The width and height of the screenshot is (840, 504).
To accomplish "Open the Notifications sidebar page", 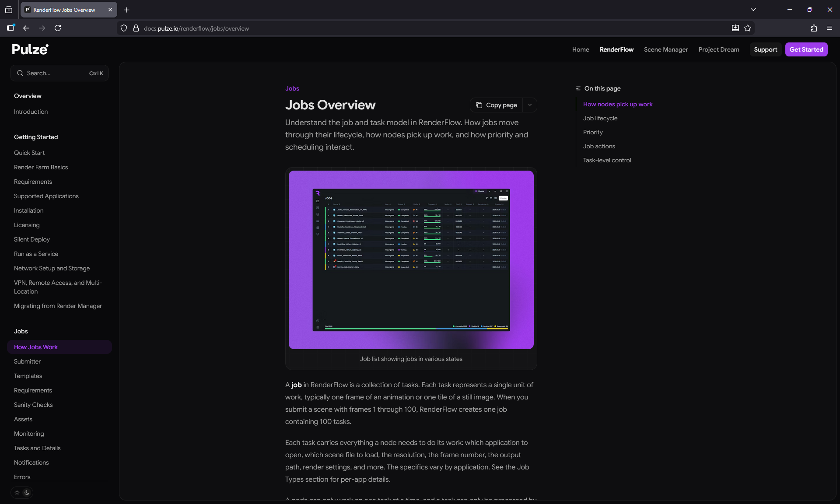I will tap(31, 462).
